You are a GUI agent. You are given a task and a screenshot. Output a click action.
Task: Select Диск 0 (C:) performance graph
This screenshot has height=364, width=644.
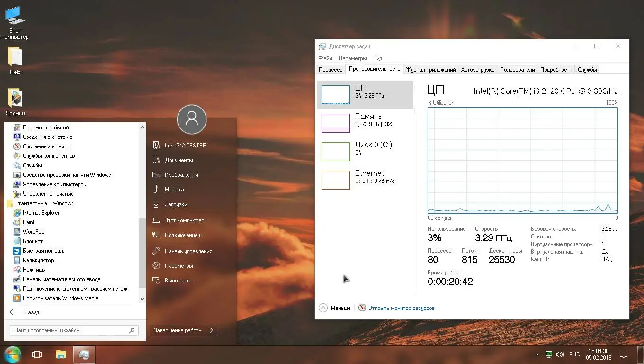pos(365,152)
